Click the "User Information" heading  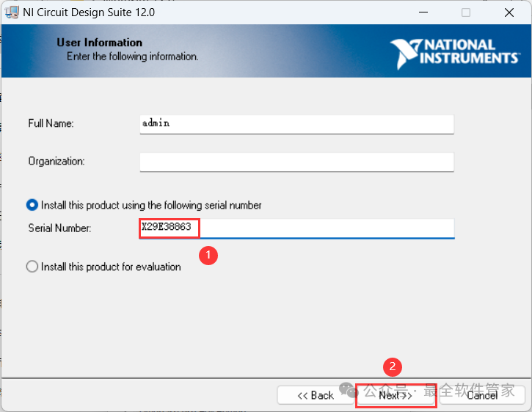coord(99,43)
